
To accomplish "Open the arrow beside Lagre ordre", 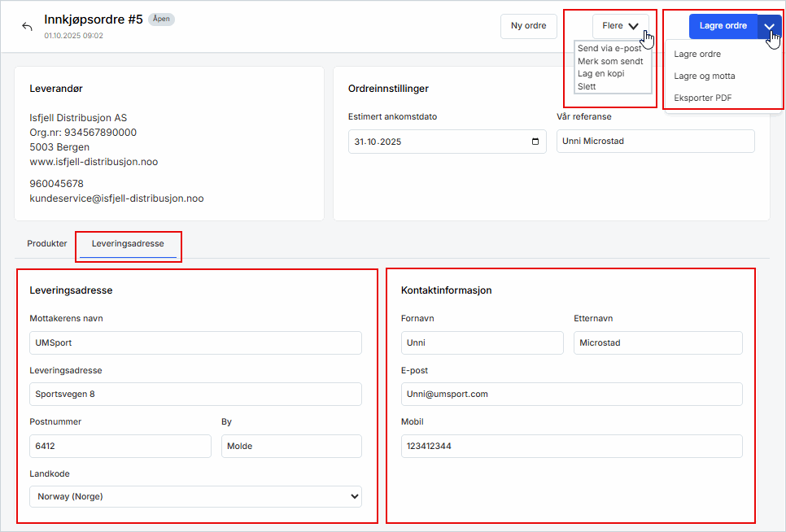I will 769,26.
